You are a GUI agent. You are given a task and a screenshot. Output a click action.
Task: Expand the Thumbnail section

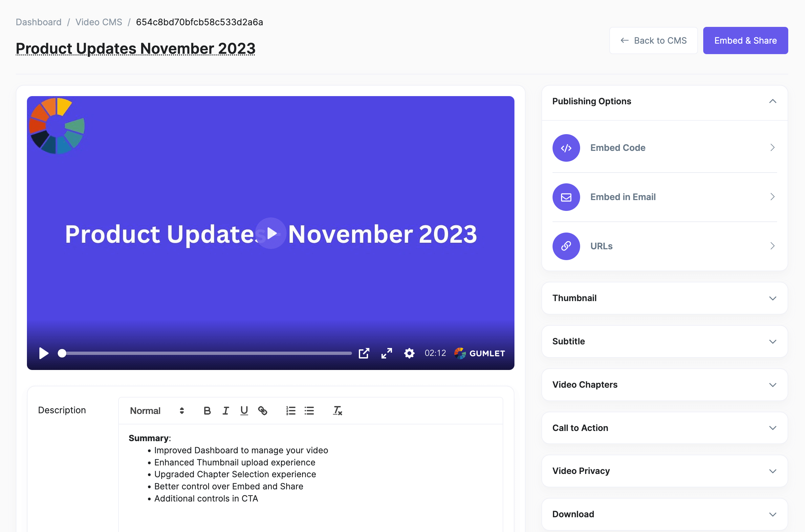click(664, 298)
